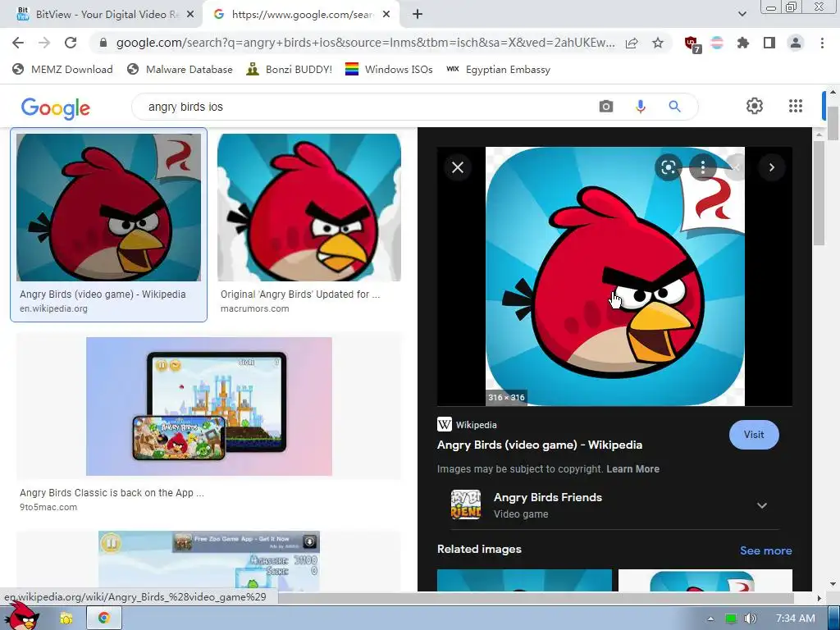Open the Bonzi BUDDY! bookmark
The width and height of the screenshot is (840, 630).
tap(290, 69)
